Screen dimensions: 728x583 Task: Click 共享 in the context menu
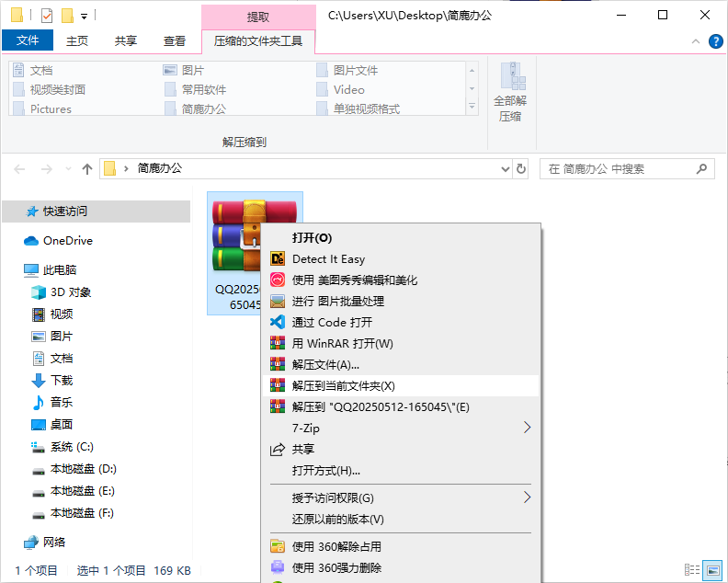pyautogui.click(x=401, y=450)
